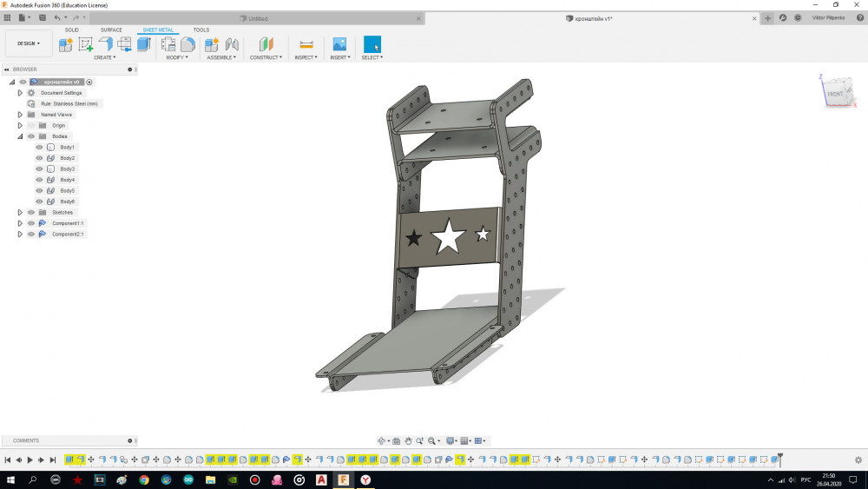Viewport: 868px width, 489px height.
Task: Click the Insert image icon
Action: click(339, 44)
